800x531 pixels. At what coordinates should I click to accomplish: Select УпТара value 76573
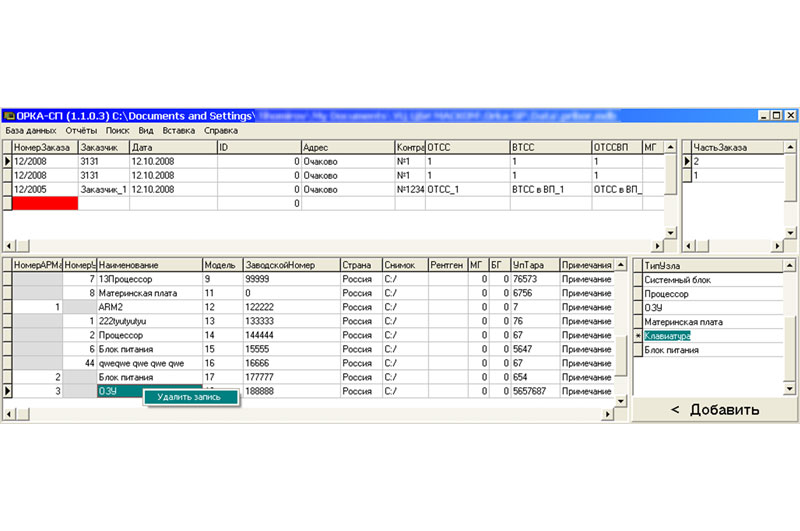click(535, 279)
